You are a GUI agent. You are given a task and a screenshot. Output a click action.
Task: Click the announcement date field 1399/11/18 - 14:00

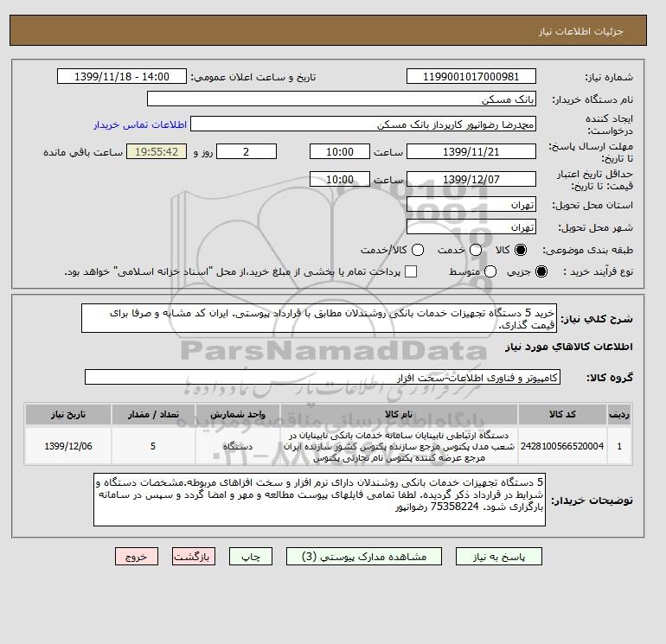coord(122,76)
